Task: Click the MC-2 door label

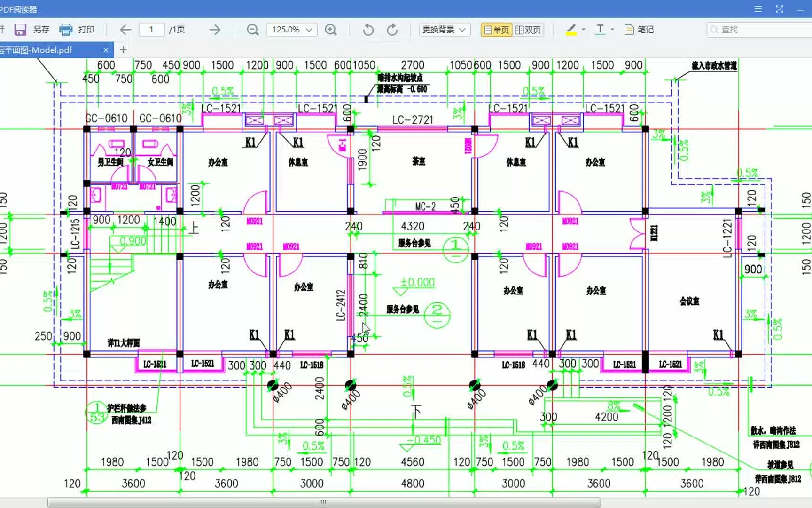Action: tap(425, 206)
